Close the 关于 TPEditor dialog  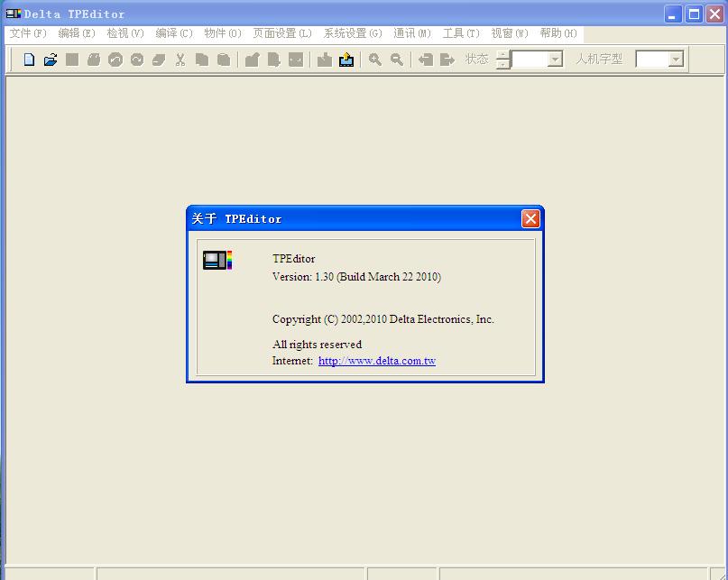[530, 218]
